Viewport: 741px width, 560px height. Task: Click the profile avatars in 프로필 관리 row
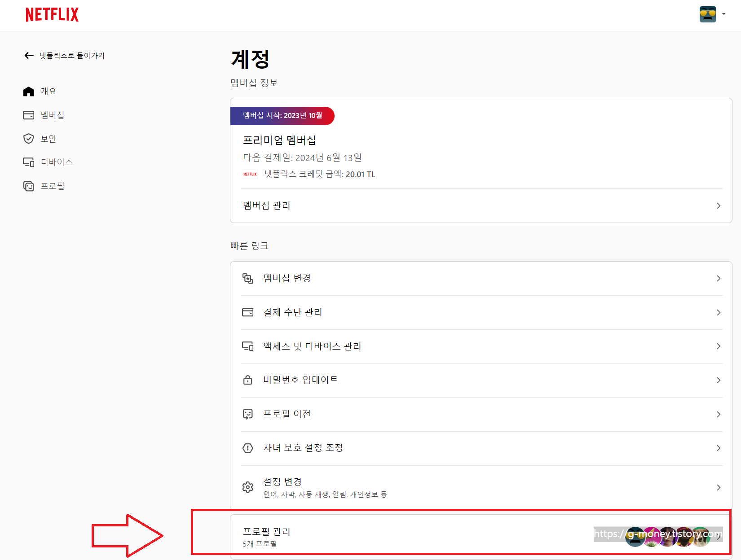click(668, 537)
